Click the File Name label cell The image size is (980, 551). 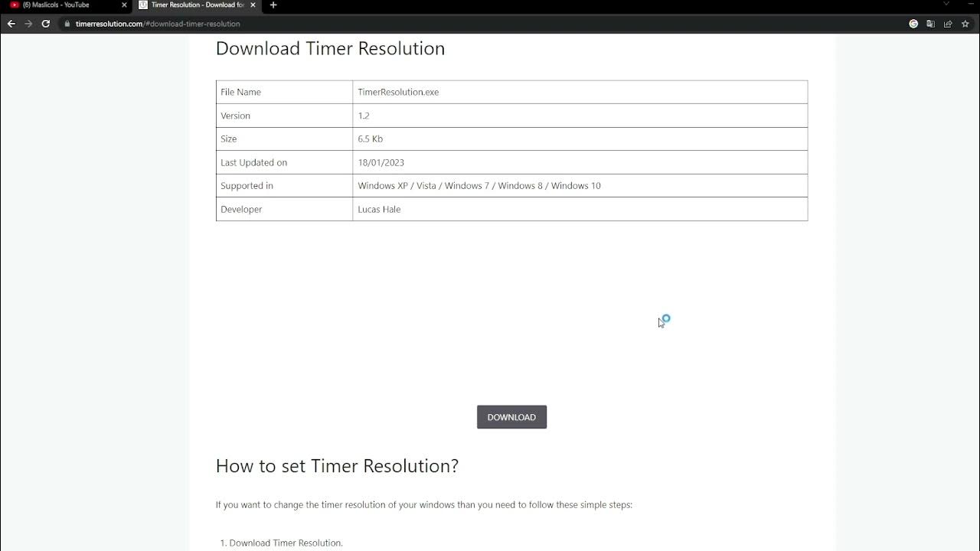pos(284,92)
